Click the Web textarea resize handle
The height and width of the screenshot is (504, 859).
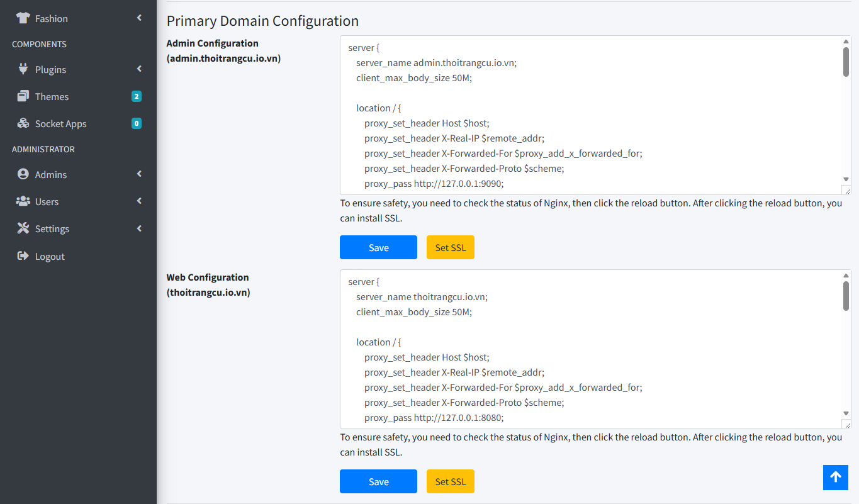click(x=846, y=424)
